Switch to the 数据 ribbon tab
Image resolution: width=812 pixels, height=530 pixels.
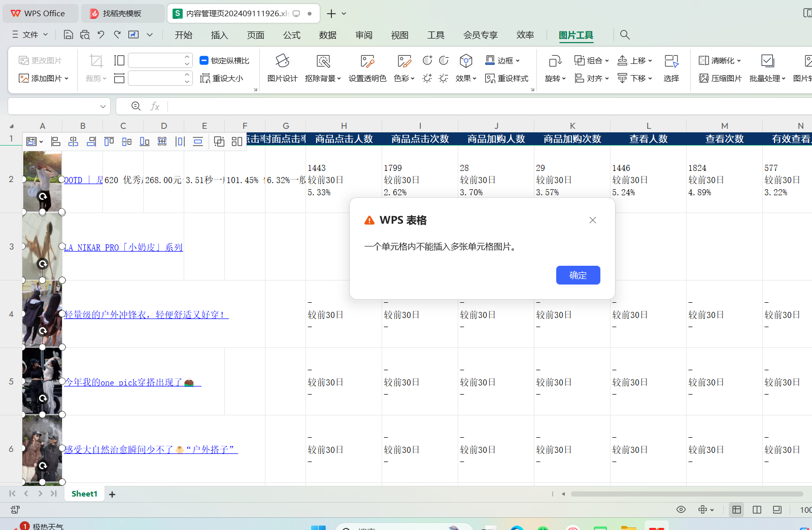click(327, 35)
